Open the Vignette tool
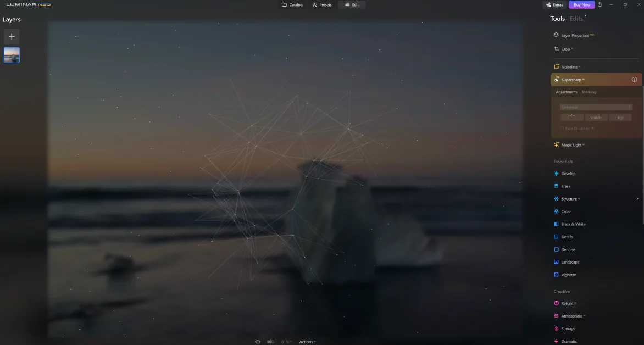Viewport: 644px width, 345px height. pos(568,275)
